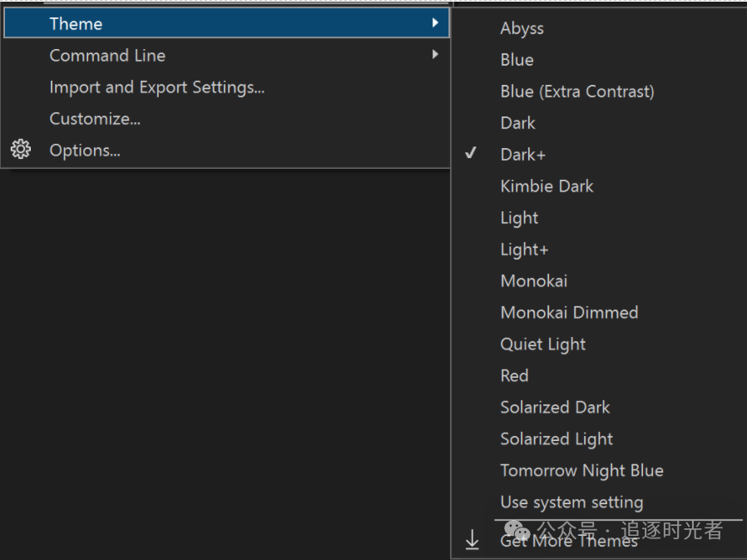This screenshot has width=747, height=560.
Task: Open the Customize dialog
Action: click(95, 118)
